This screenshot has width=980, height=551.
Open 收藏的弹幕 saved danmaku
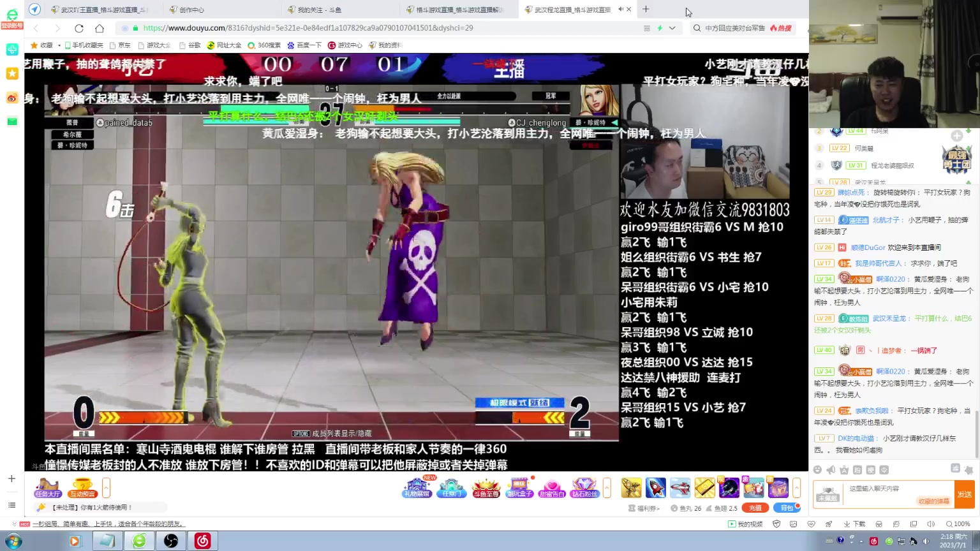(934, 501)
